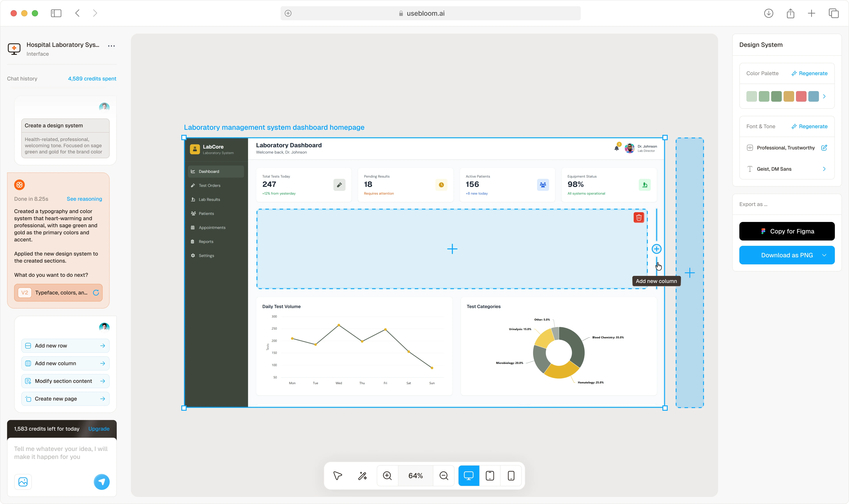Select the Lab Results sidebar entry

pyautogui.click(x=210, y=199)
